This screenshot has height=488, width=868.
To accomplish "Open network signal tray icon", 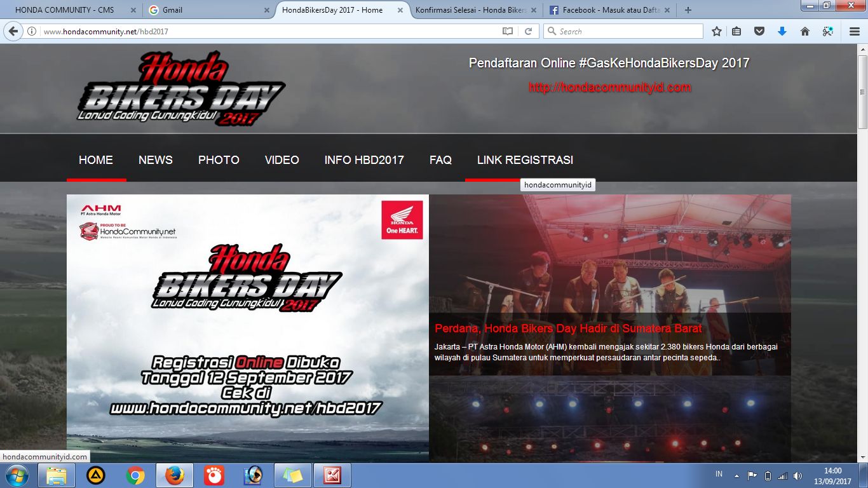I will (782, 475).
